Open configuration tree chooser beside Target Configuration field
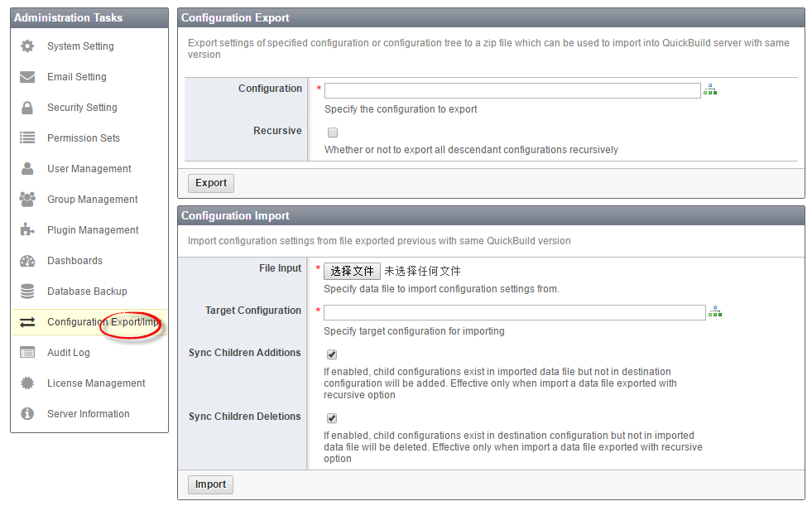Screen dimensions: 812x506 (714, 311)
